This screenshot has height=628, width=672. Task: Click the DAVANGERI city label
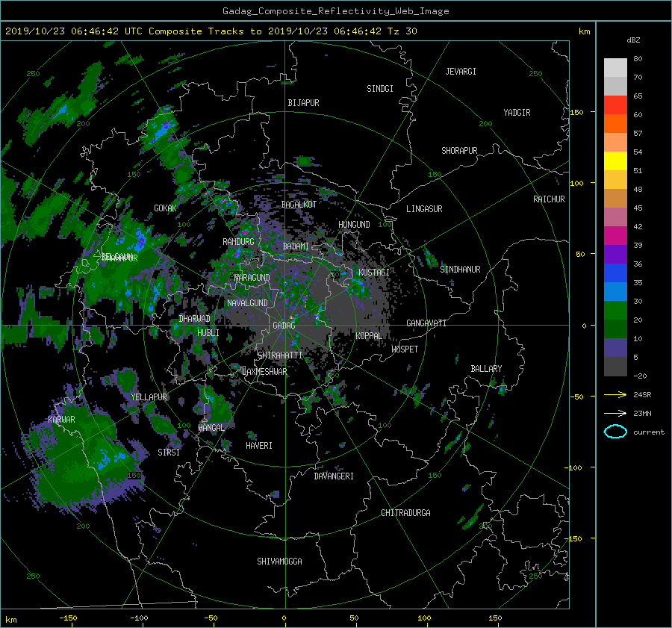[334, 476]
